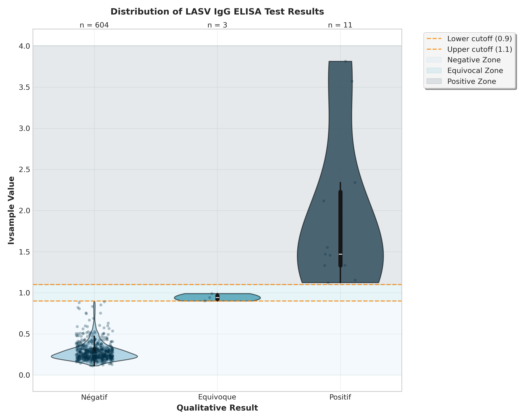525x420 pixels.
Task: Click the 'Ivsample Value' y-axis title
Action: coord(11,210)
